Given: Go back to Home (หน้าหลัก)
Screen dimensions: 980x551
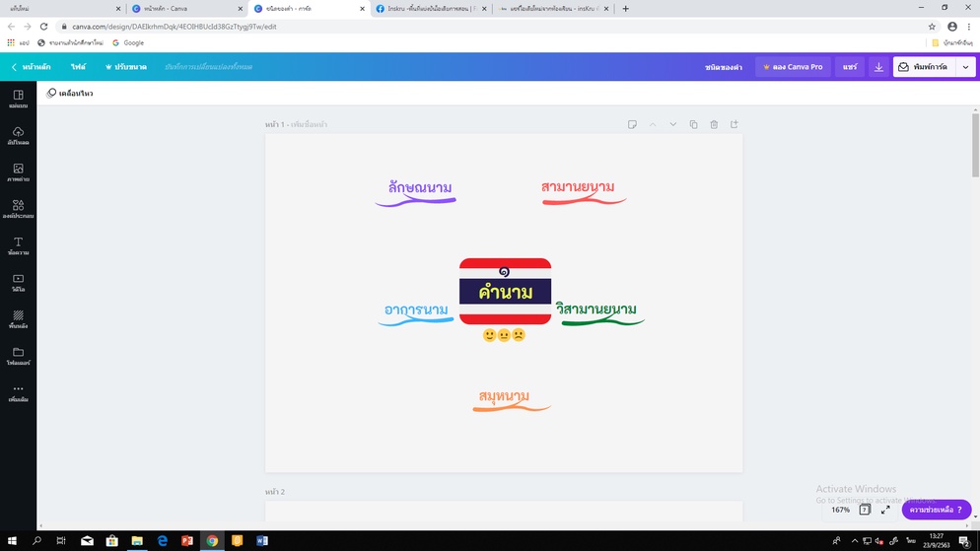Looking at the screenshot, I should [32, 67].
